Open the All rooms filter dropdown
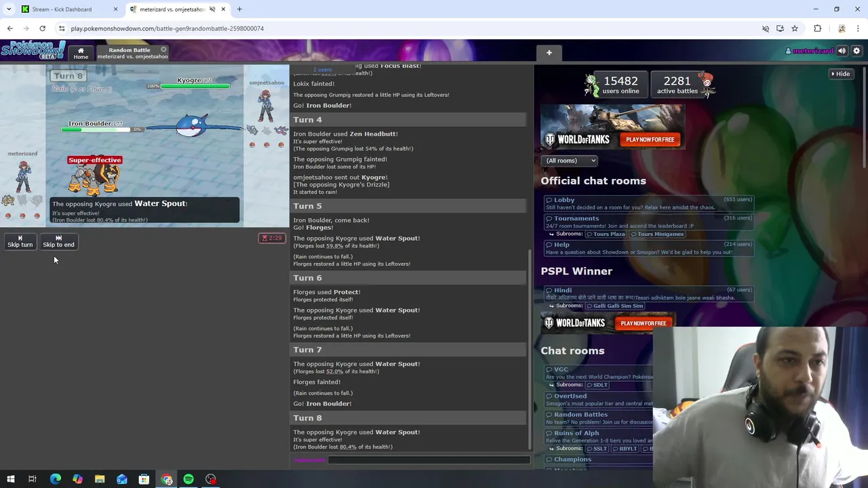This screenshot has width=868, height=488. pyautogui.click(x=570, y=161)
